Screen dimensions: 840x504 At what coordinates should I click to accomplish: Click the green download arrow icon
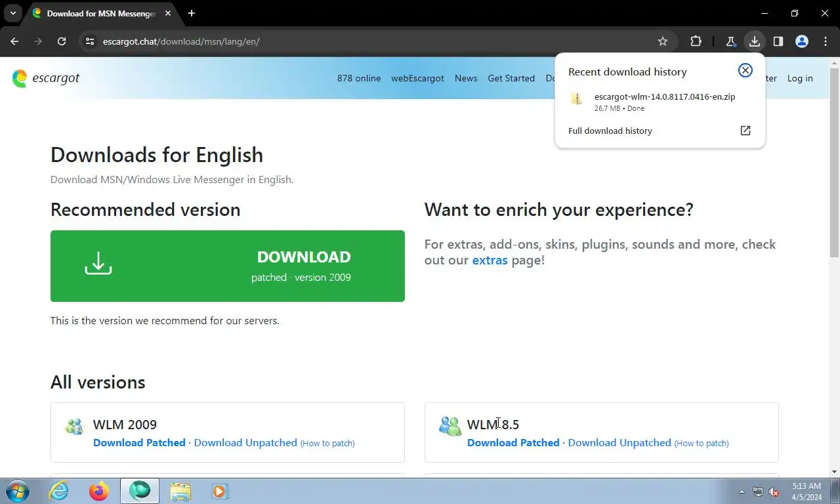click(98, 263)
